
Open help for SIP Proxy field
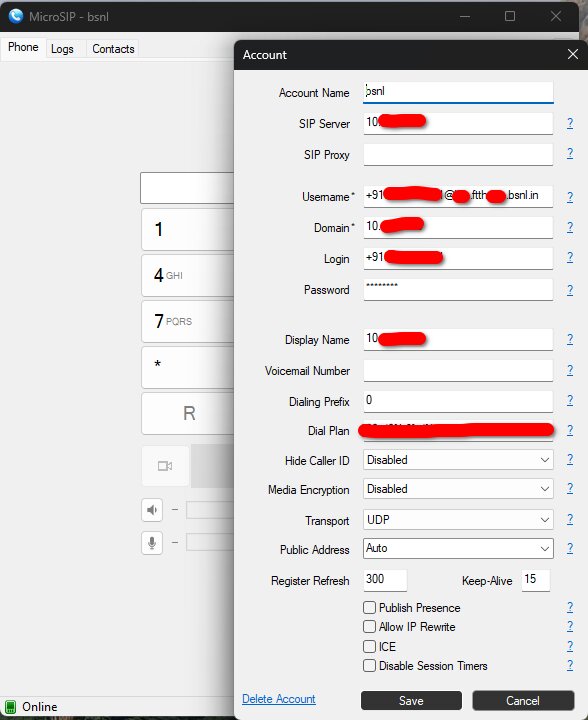(570, 153)
